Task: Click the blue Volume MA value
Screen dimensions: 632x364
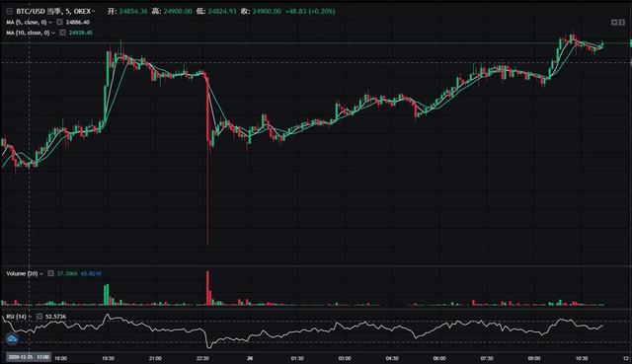Action: [x=91, y=274]
